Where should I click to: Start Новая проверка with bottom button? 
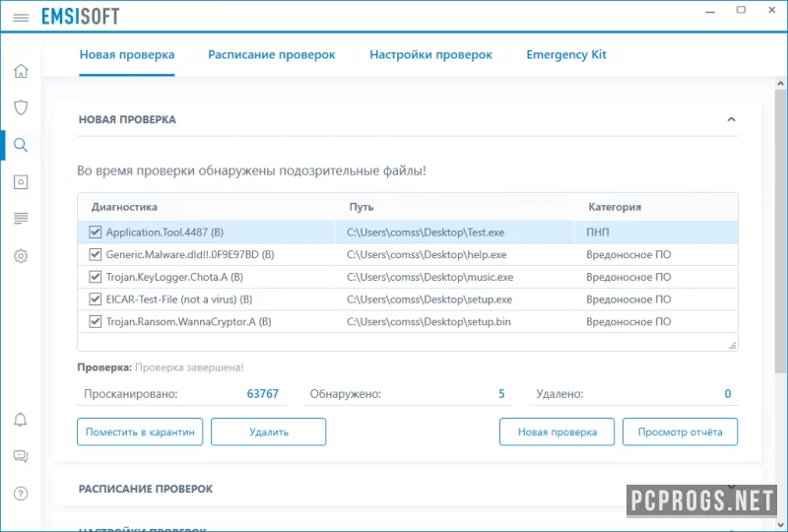[557, 432]
